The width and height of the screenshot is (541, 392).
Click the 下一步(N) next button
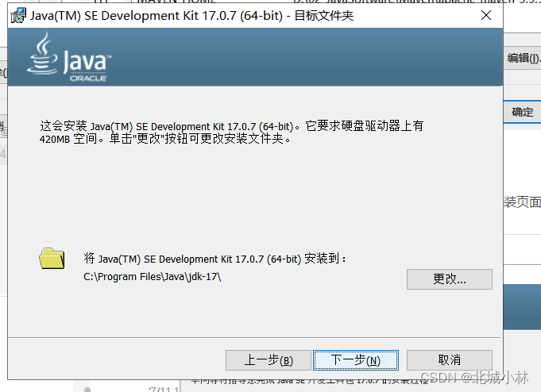point(356,360)
